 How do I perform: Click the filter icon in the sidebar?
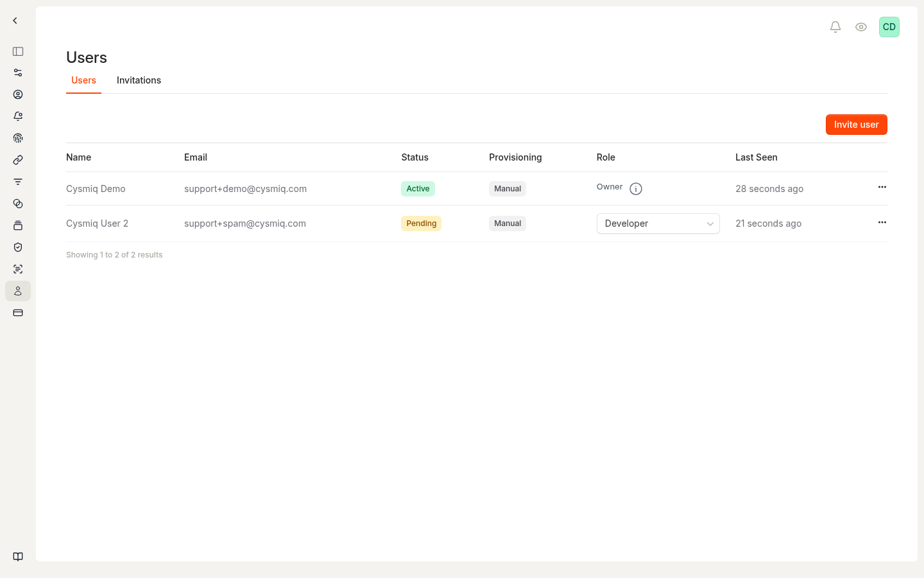(x=17, y=182)
